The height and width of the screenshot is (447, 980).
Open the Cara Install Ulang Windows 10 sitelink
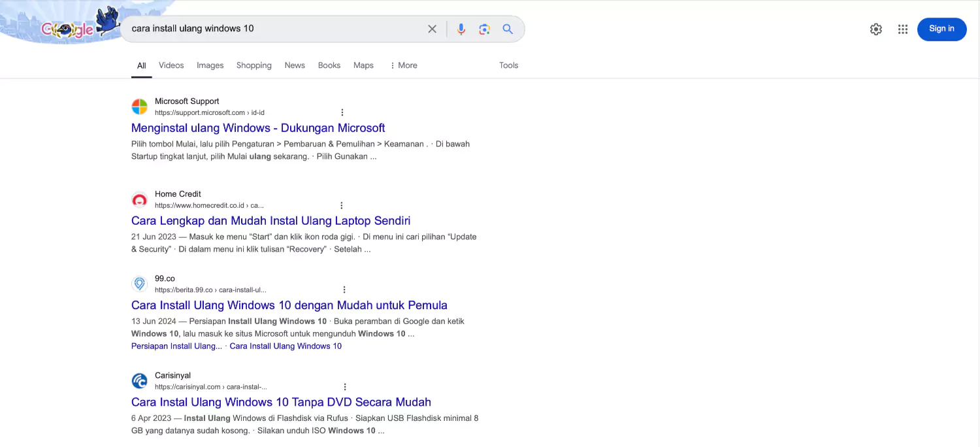tap(286, 346)
